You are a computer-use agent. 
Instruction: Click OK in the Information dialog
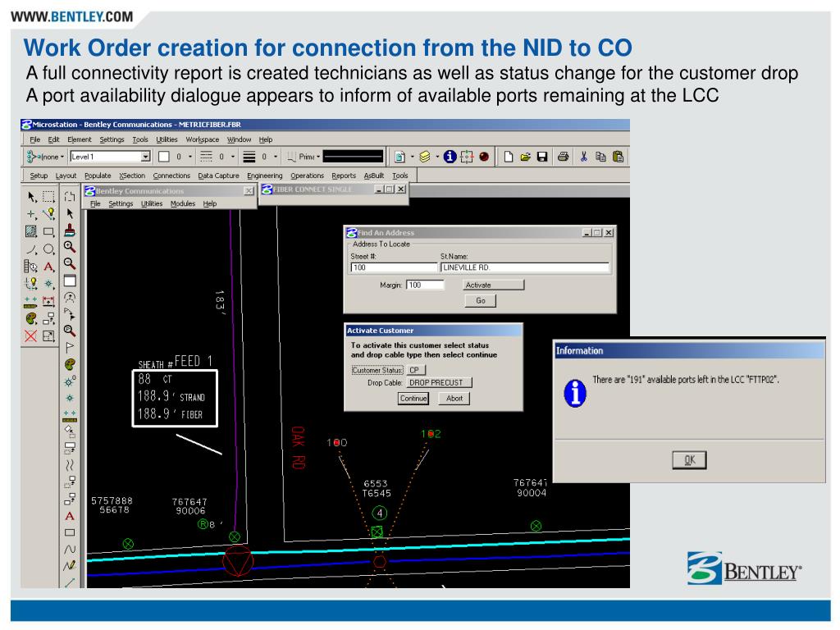tap(689, 459)
